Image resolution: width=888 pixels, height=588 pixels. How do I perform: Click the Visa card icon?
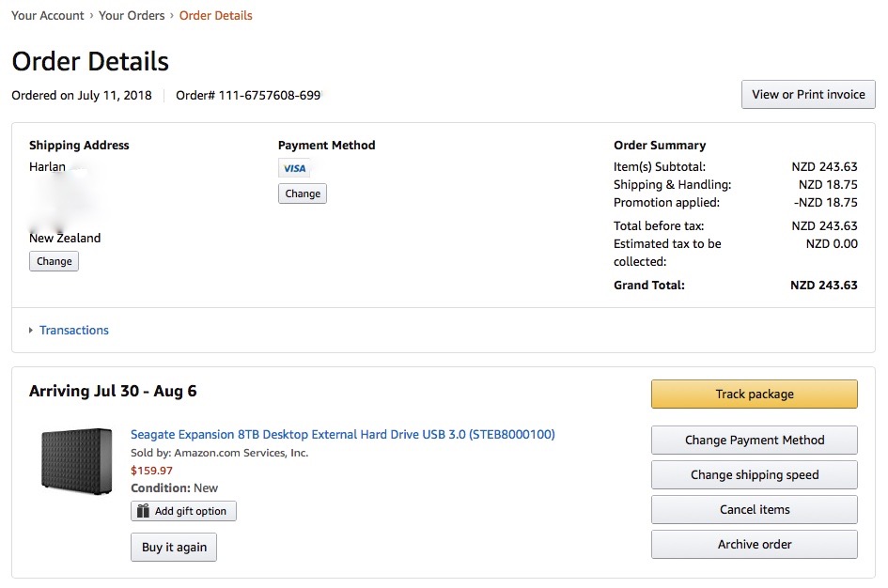(294, 168)
